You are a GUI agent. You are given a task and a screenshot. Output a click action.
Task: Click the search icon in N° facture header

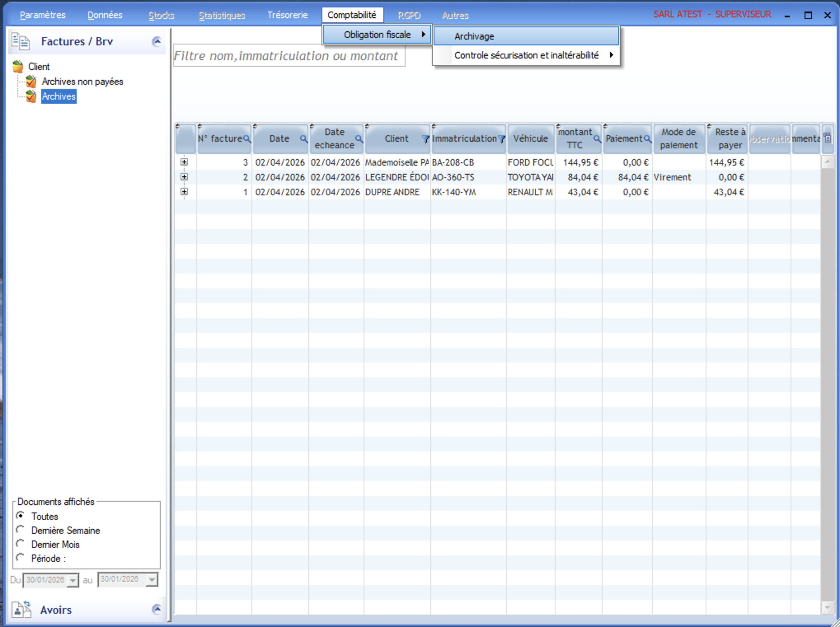click(x=247, y=139)
